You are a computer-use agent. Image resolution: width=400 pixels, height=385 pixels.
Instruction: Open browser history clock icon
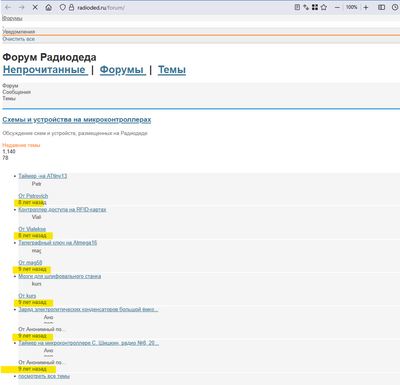tap(395, 7)
